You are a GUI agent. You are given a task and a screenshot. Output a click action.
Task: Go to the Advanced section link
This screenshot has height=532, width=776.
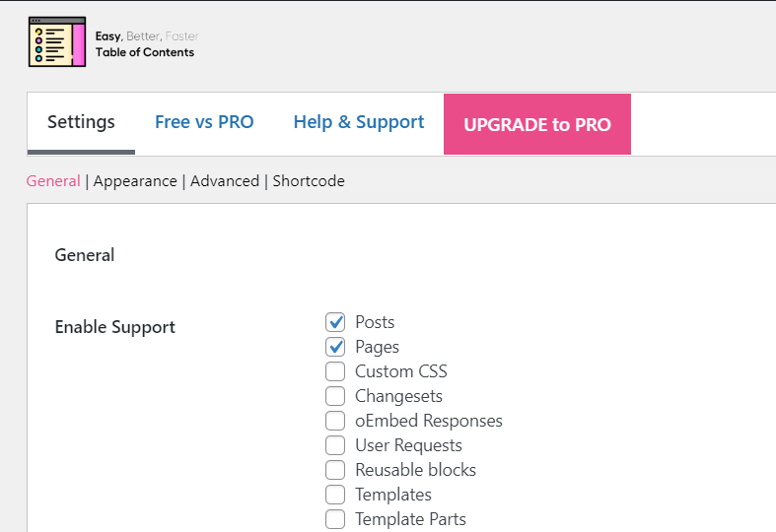tap(225, 181)
